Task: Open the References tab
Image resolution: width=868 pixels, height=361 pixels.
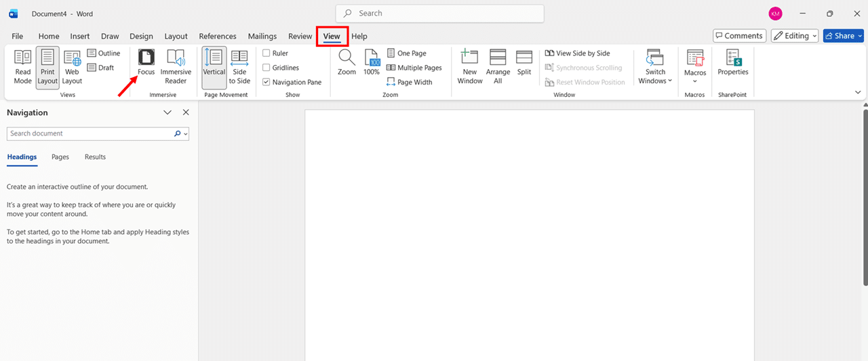Action: point(218,37)
